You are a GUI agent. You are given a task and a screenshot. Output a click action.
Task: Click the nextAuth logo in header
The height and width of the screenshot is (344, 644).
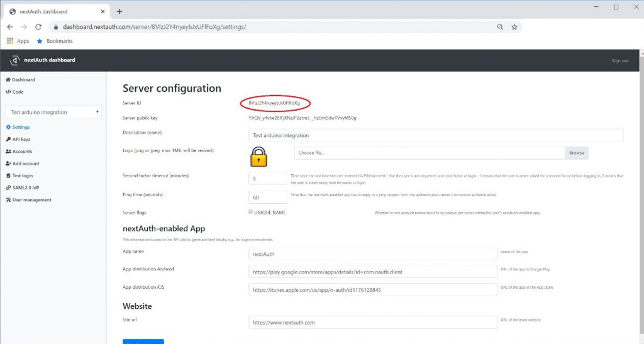pyautogui.click(x=15, y=60)
